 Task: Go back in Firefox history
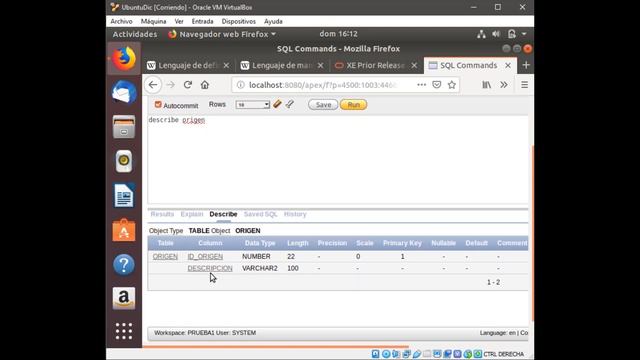(x=153, y=85)
